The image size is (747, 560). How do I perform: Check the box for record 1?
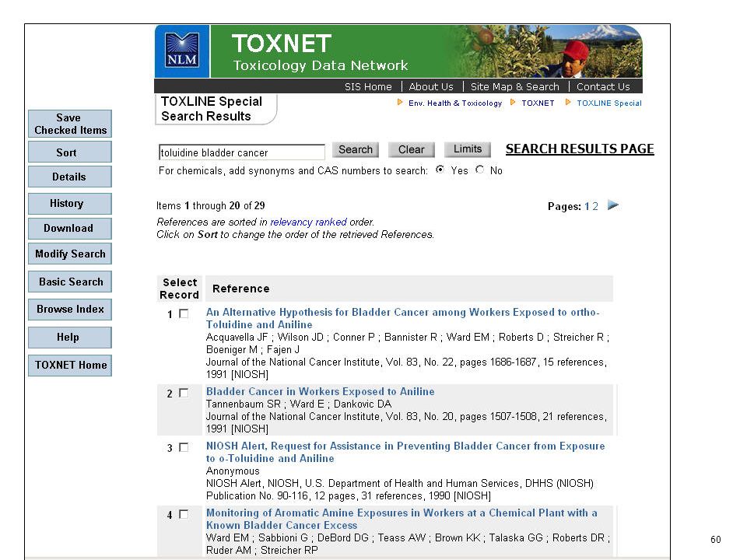184,313
